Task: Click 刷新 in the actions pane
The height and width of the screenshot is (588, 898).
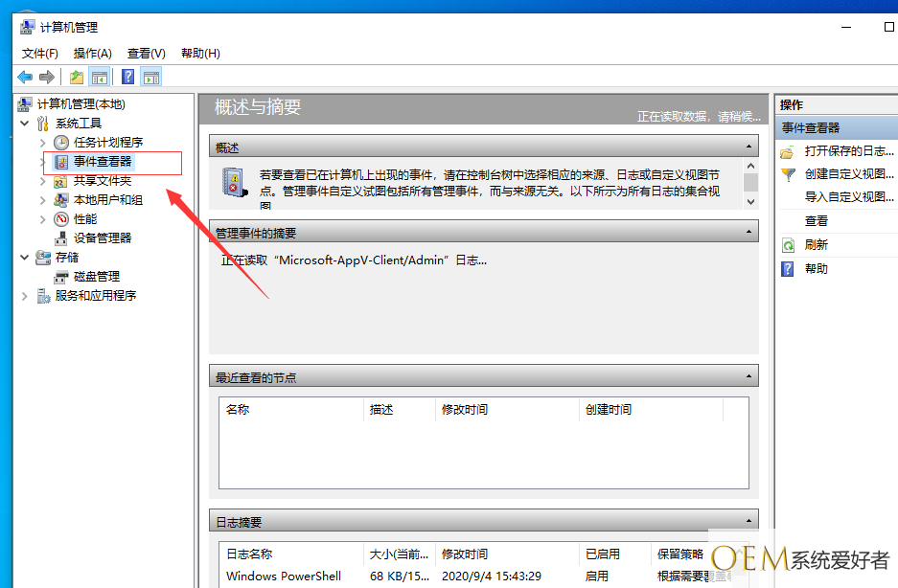Action: pos(816,245)
